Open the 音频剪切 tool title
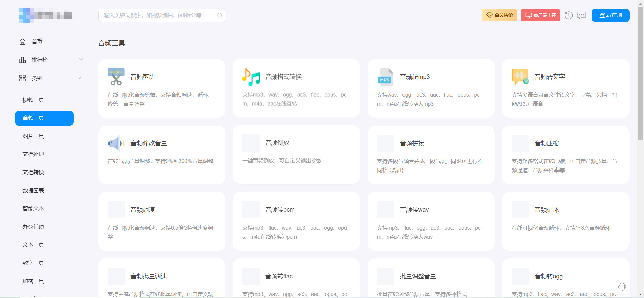644x298 pixels. tap(143, 77)
